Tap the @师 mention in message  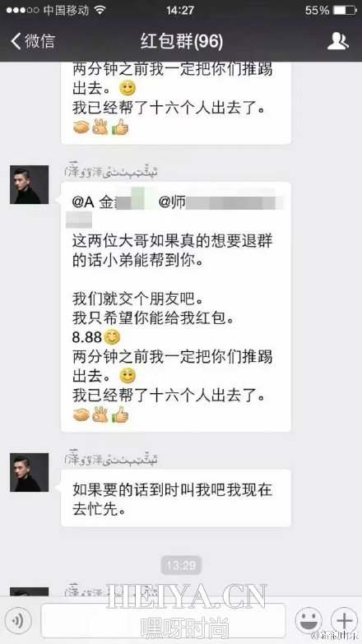pyautogui.click(x=173, y=202)
